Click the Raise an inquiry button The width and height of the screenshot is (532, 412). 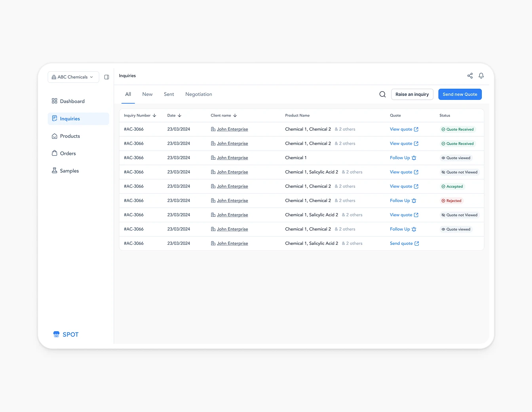tap(412, 94)
